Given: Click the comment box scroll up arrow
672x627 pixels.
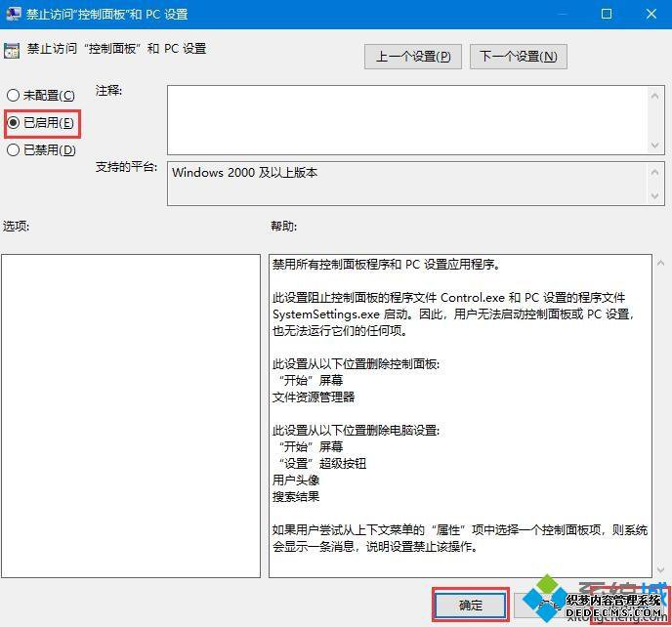Looking at the screenshot, I should tap(654, 96).
